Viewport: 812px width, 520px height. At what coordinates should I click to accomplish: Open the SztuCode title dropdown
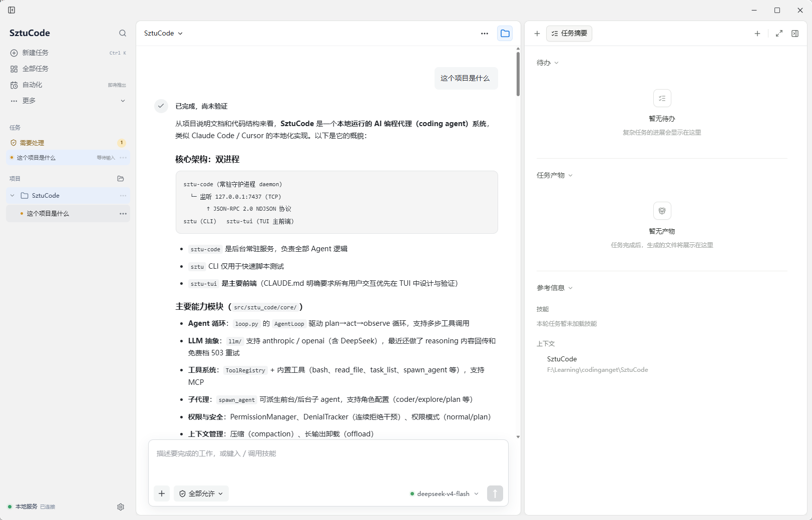coord(163,33)
